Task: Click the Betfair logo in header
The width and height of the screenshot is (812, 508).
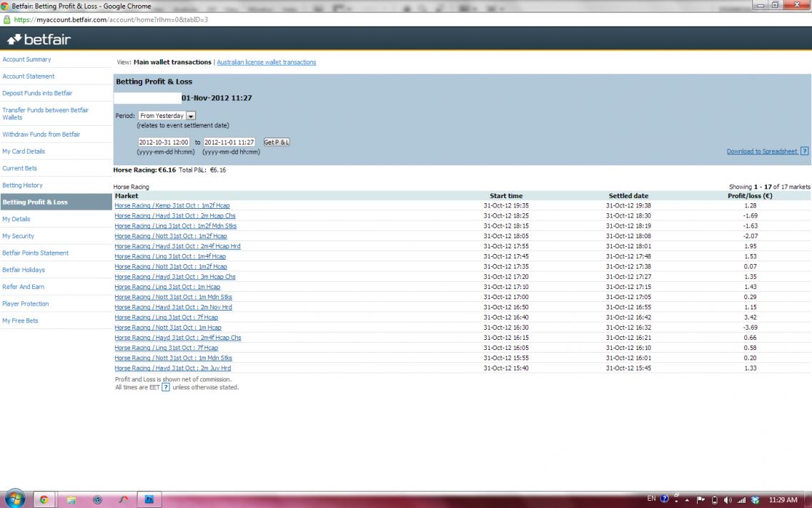Action: click(39, 39)
